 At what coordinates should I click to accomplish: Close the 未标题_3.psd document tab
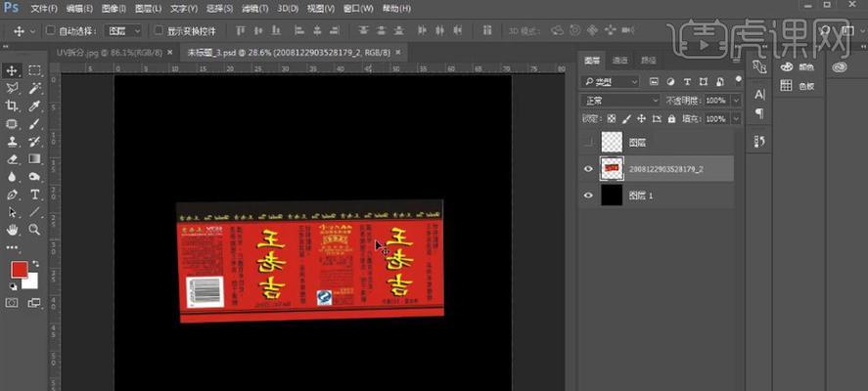tap(398, 53)
